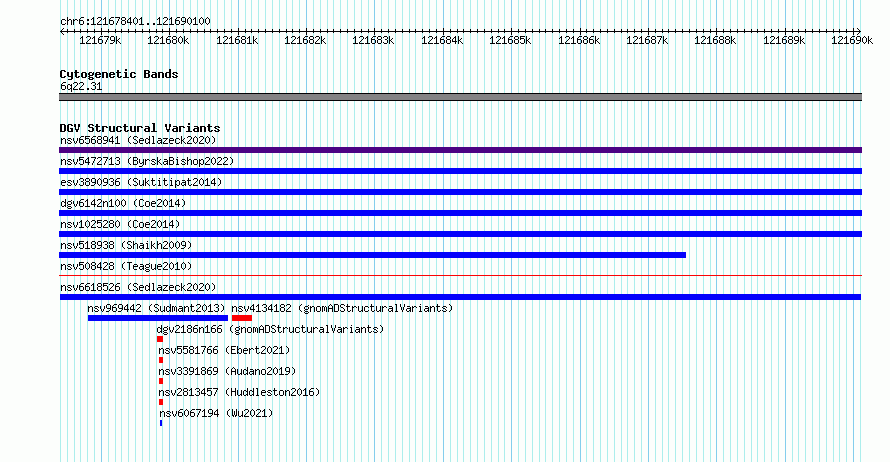Select the blue bar under dgv6142n100

(x=460, y=213)
